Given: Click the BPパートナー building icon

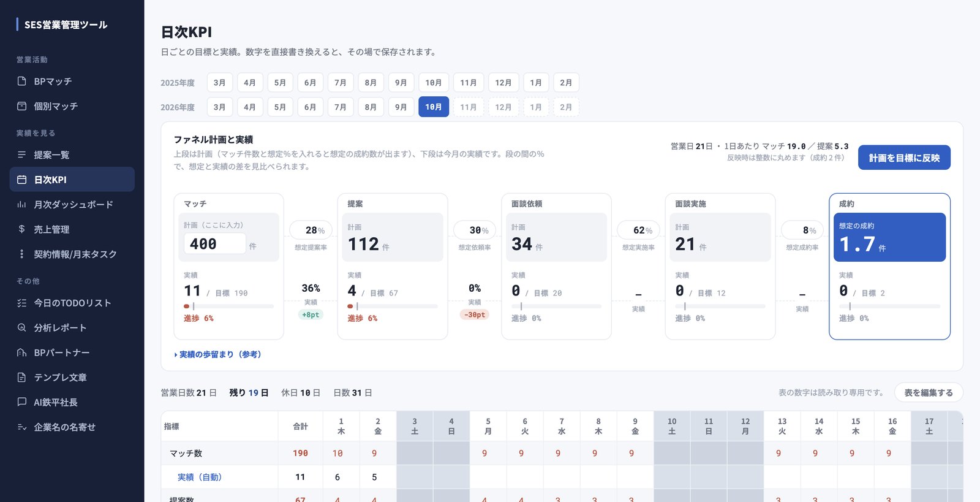Looking at the screenshot, I should 22,352.
